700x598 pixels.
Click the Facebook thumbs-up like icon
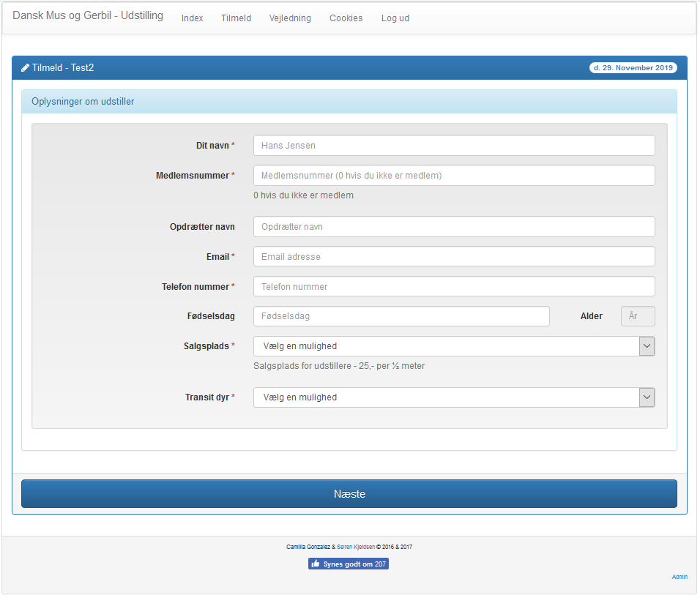coord(315,564)
